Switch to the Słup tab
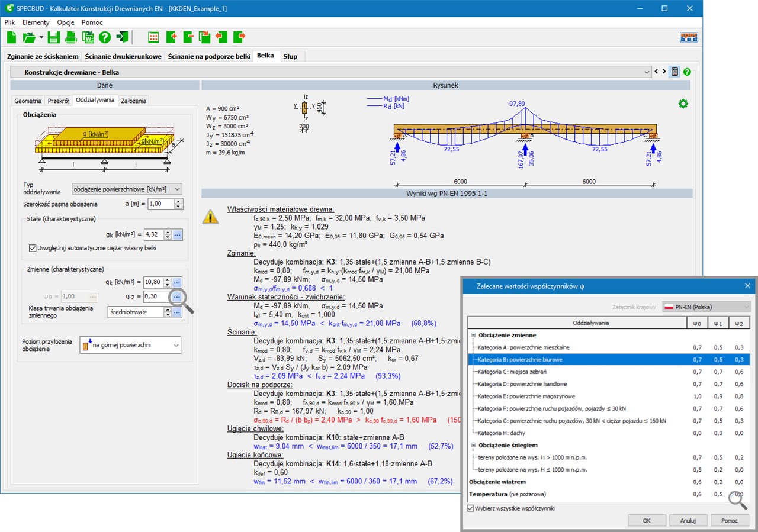This screenshot has height=532, width=758. (x=290, y=56)
